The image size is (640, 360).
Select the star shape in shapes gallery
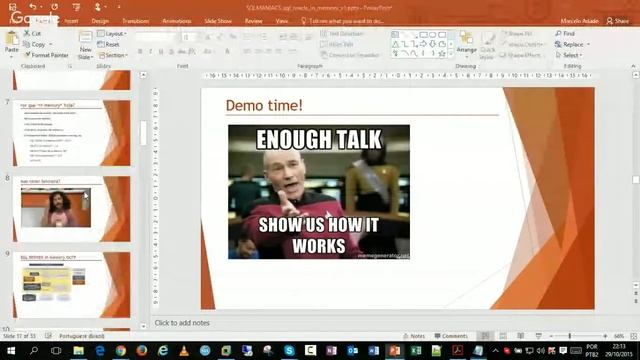442,53
